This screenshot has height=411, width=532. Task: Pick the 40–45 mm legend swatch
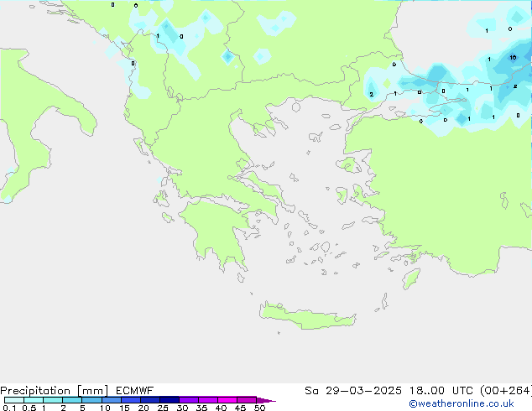pos(227,400)
